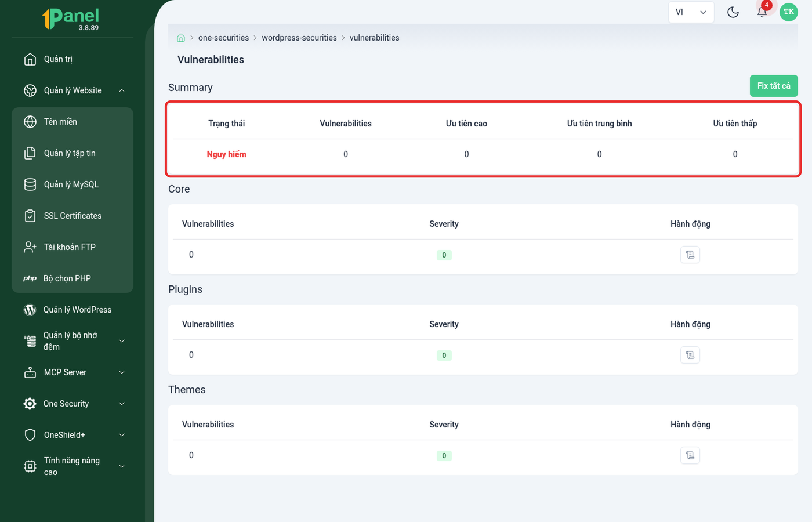Expand the One Security menu chevron
812x522 pixels.
(122, 404)
